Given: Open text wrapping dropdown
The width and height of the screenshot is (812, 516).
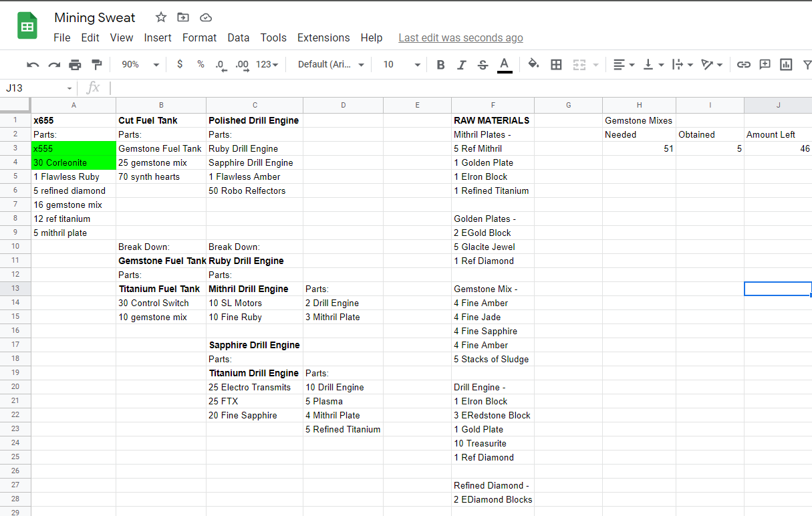Looking at the screenshot, I should [x=682, y=64].
